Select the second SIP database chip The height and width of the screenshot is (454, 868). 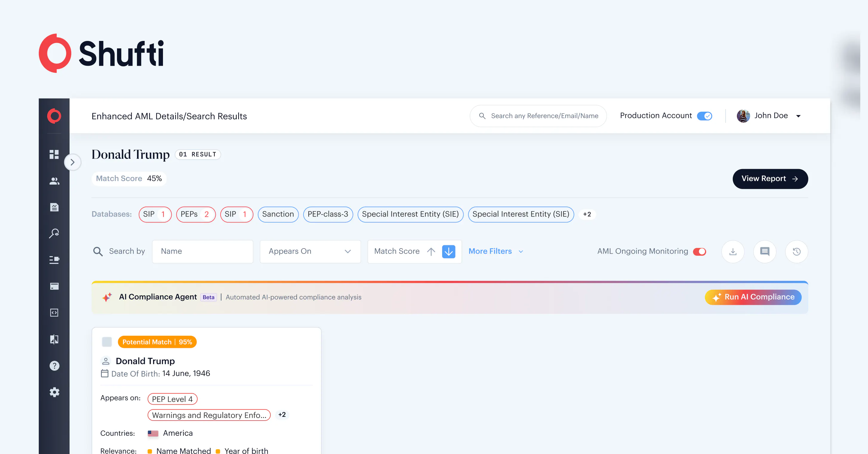pos(236,214)
